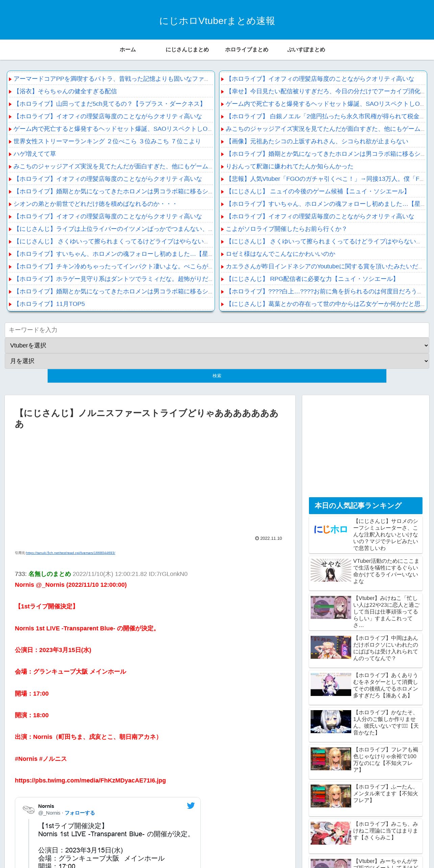Screen dimensions: 434x868
Task: Click the フレアも褐色じゃなけりゃ thumbnail
Action: (x=331, y=759)
